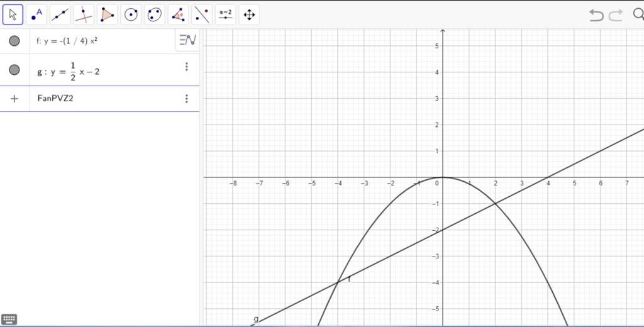Click the plus button to add input

point(14,99)
